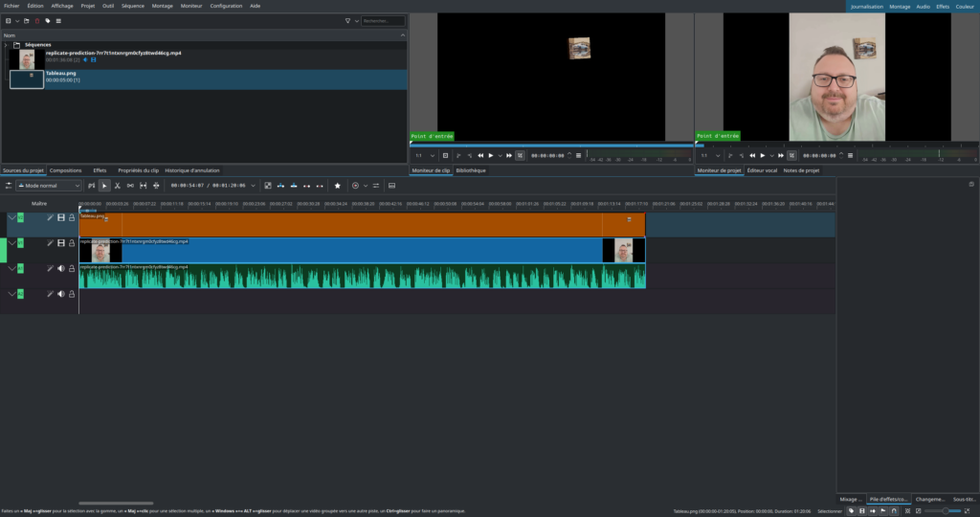980x517 pixels.
Task: Mute audio track A1
Action: 60,268
